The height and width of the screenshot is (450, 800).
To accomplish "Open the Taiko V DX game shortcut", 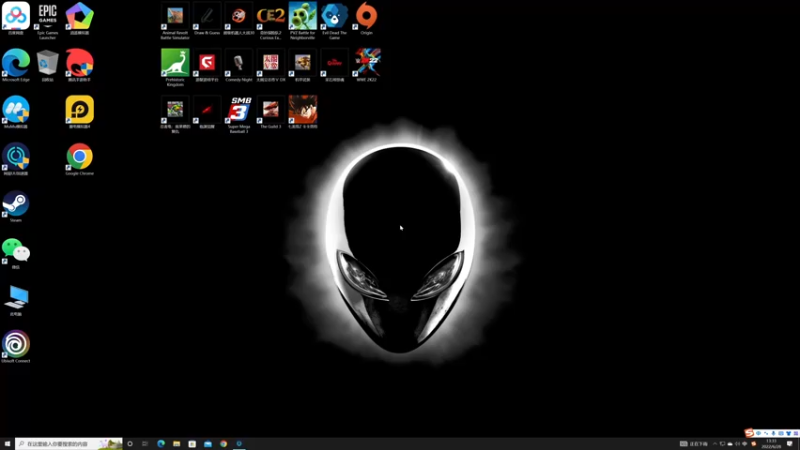I will tap(270, 65).
